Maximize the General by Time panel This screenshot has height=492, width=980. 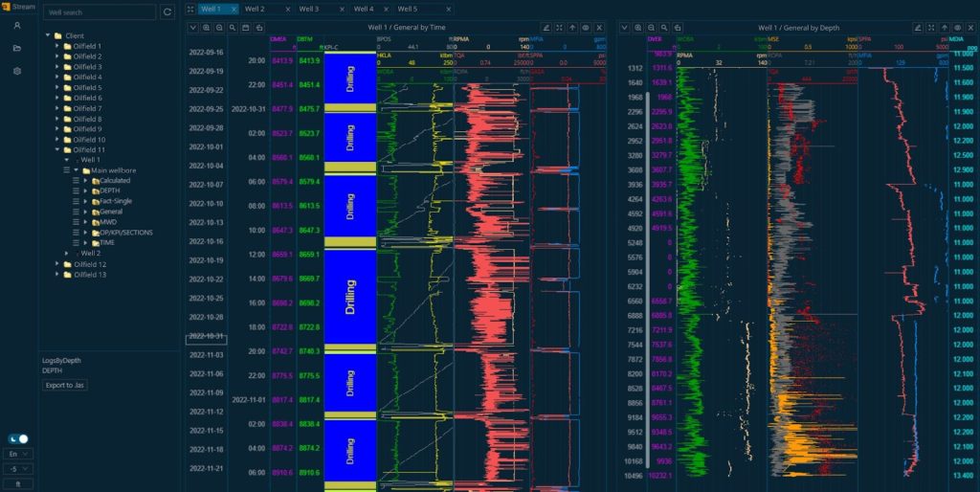point(559,28)
